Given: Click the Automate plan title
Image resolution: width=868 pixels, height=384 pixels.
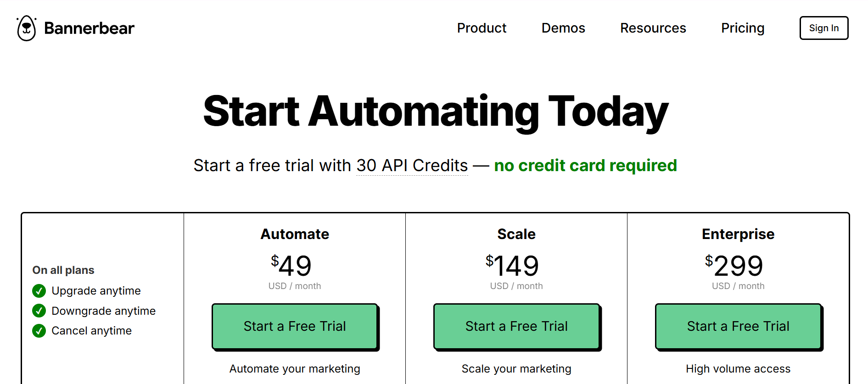Looking at the screenshot, I should click(x=295, y=234).
